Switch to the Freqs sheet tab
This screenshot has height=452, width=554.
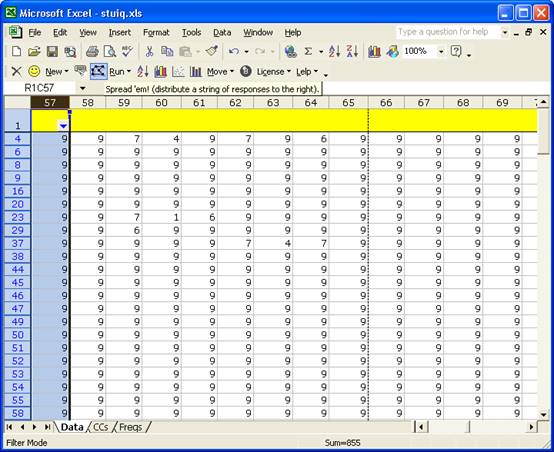coord(131,427)
